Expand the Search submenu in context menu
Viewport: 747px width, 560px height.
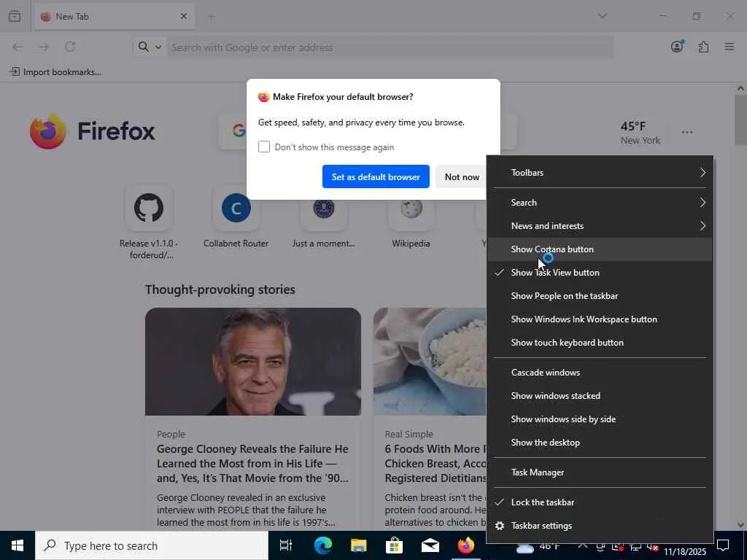click(x=600, y=203)
